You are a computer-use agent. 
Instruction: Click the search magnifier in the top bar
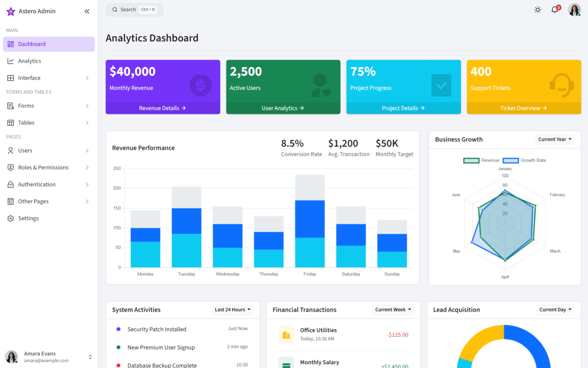point(115,9)
